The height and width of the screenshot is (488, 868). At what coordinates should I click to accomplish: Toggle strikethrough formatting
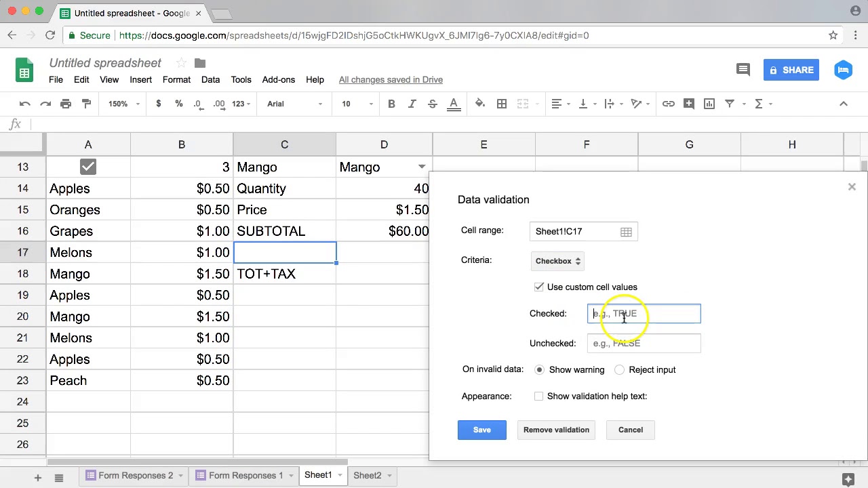(x=433, y=104)
